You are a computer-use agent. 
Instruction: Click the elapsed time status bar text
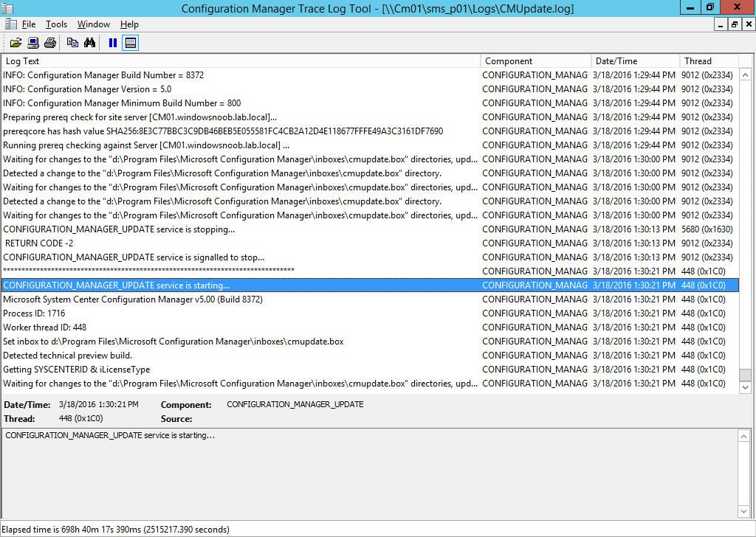pos(116,530)
